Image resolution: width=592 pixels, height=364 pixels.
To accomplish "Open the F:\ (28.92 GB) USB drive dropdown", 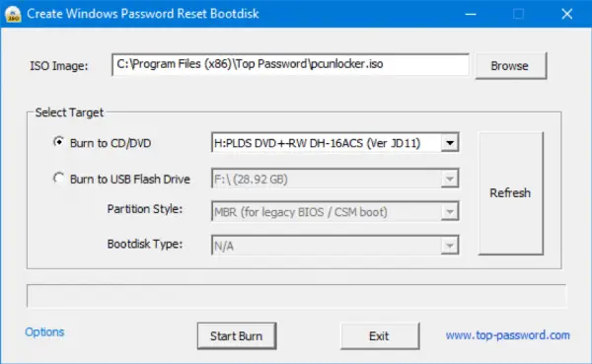I will (x=450, y=179).
